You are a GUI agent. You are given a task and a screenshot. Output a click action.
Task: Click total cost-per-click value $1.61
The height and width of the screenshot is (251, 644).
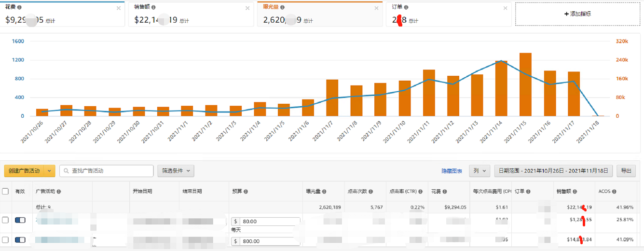pyautogui.click(x=502, y=208)
